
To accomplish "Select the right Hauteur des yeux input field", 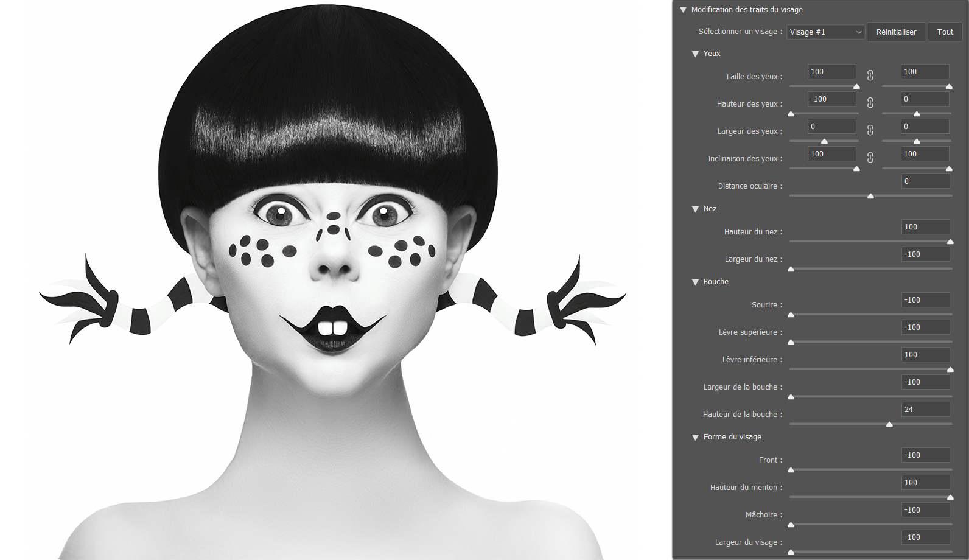I will tap(925, 99).
